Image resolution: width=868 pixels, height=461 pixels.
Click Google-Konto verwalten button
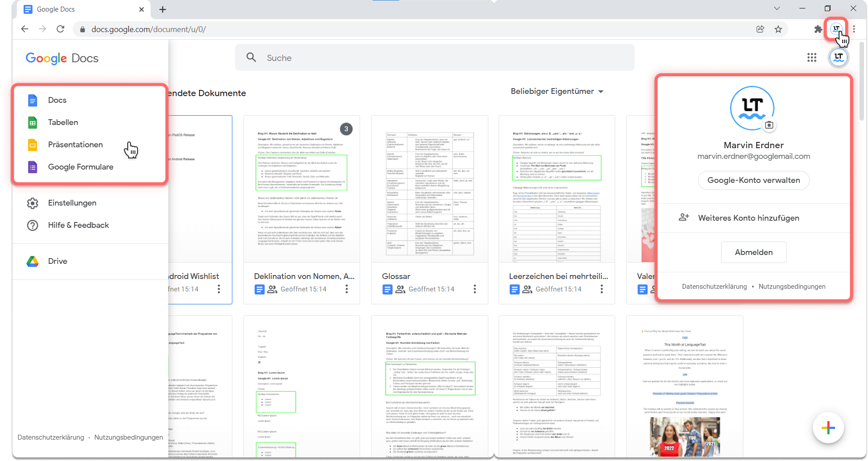click(x=754, y=180)
